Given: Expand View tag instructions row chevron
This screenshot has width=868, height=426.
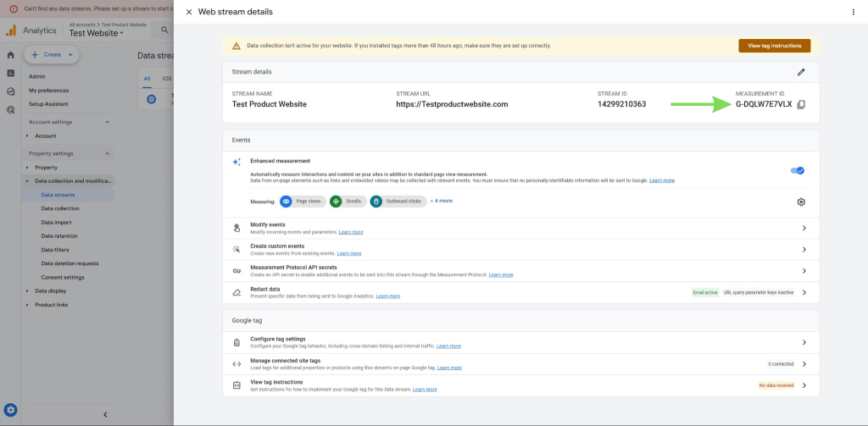Looking at the screenshot, I should [x=804, y=385].
